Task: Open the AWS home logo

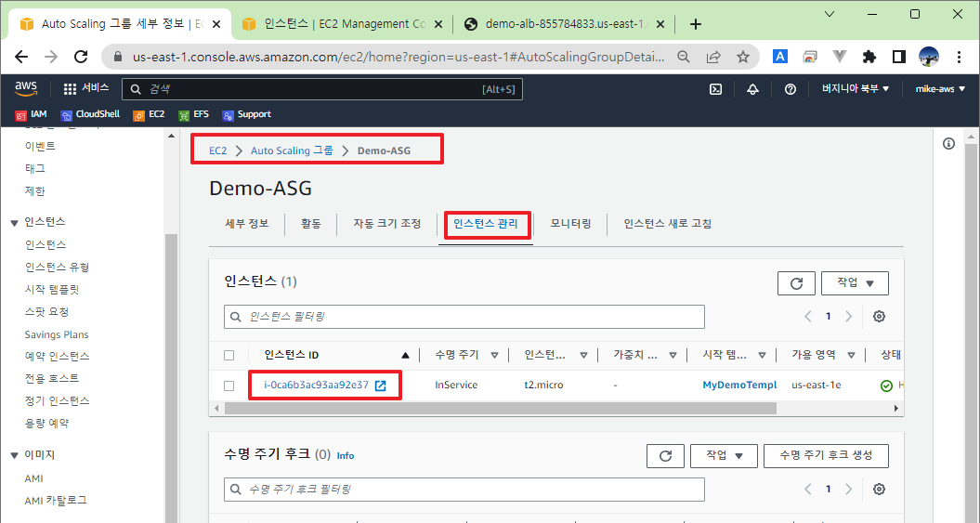Action: 26,89
